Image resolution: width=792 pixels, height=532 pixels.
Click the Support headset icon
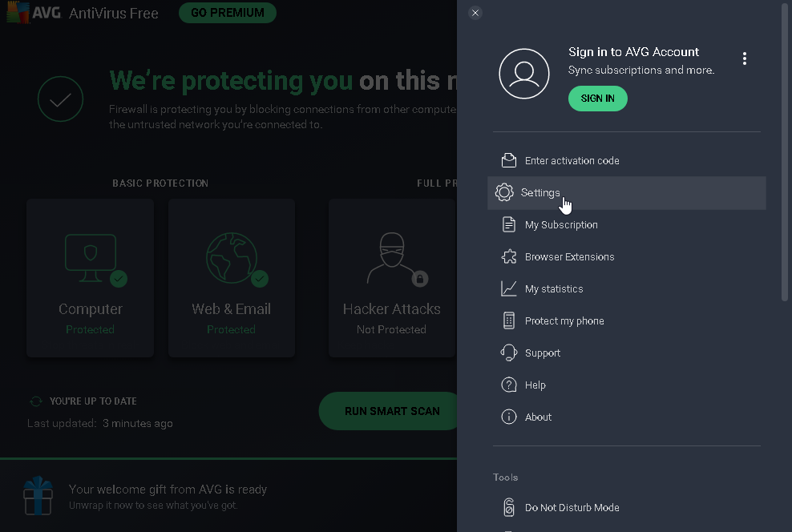[x=508, y=353]
